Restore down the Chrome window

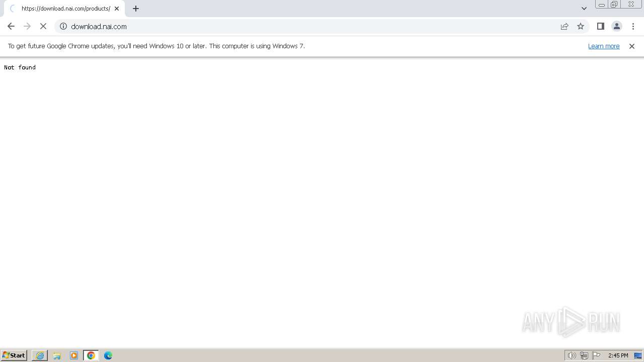click(x=614, y=5)
